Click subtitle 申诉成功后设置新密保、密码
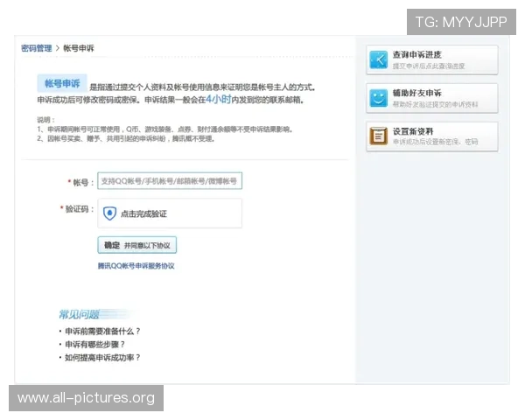 pyautogui.click(x=435, y=142)
